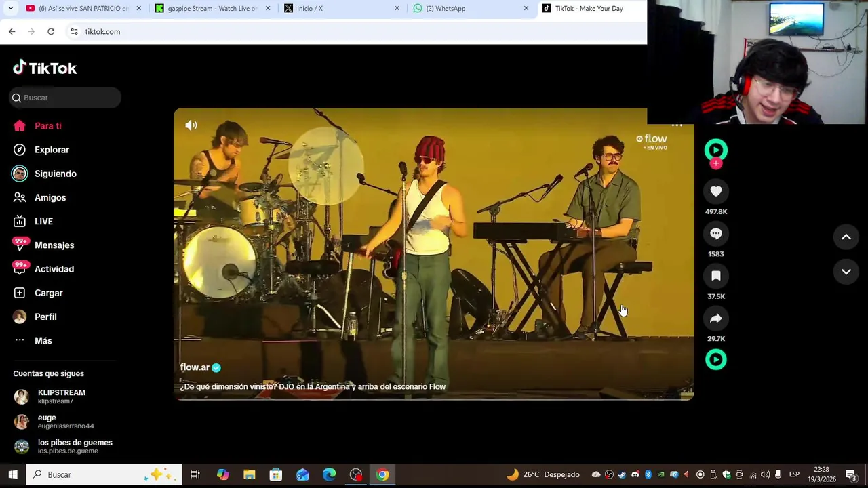Reload the TikTok page
This screenshot has height=488, width=868.
click(x=51, y=31)
